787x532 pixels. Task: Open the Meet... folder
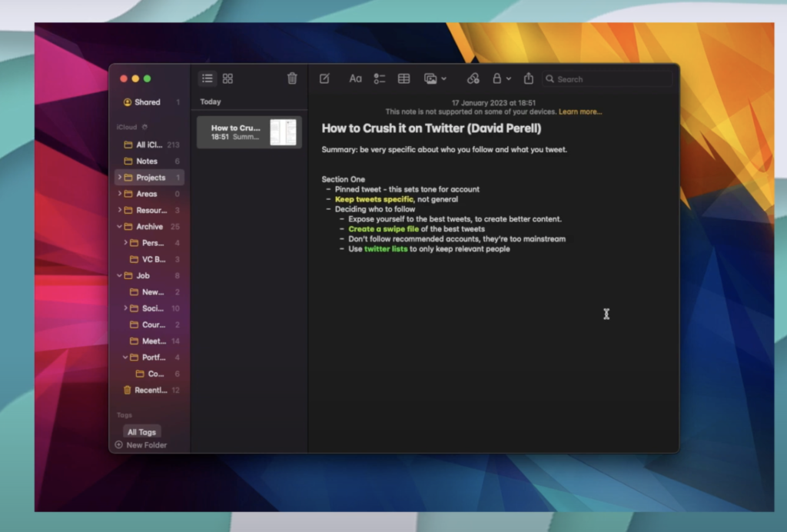tap(150, 341)
